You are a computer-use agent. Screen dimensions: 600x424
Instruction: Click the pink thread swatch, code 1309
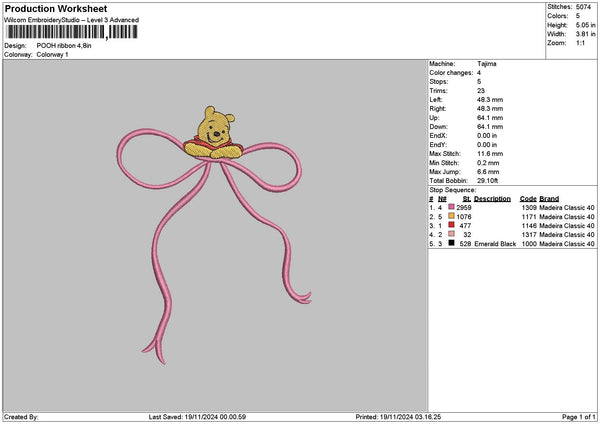(452, 207)
